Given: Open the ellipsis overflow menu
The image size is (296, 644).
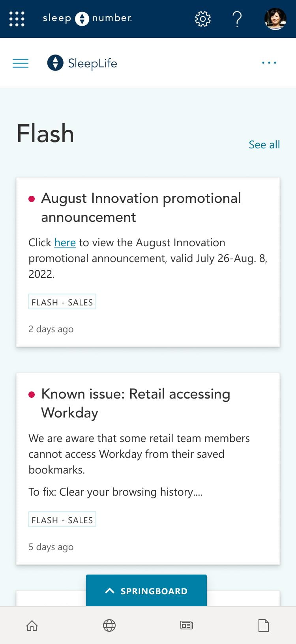Looking at the screenshot, I should pyautogui.click(x=269, y=63).
